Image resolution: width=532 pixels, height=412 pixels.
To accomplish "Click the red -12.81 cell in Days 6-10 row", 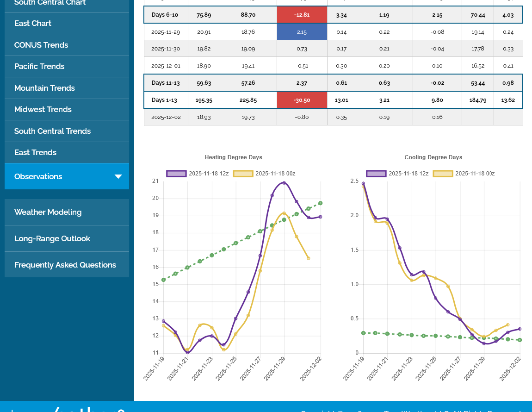I will (x=302, y=15).
